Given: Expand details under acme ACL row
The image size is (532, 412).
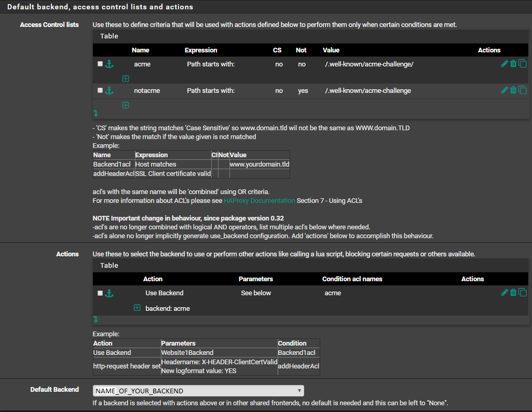Looking at the screenshot, I should [x=126, y=78].
